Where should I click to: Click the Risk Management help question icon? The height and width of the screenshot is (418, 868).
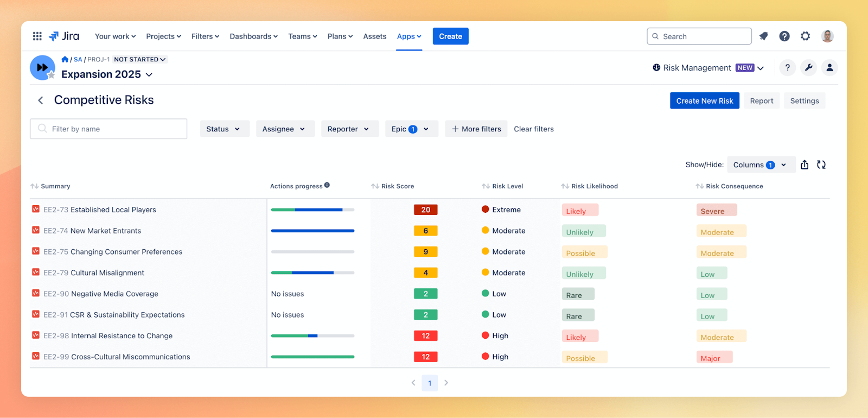[x=787, y=68]
